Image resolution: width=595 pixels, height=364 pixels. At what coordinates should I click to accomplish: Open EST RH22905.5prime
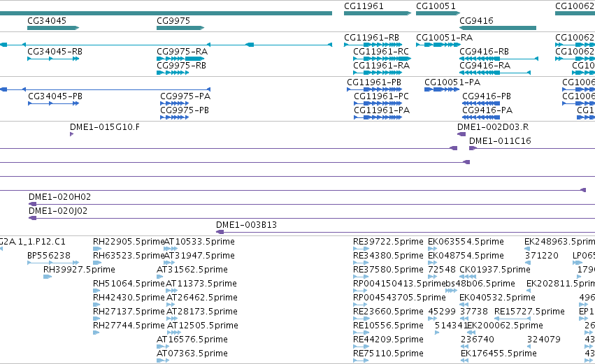pyautogui.click(x=129, y=242)
